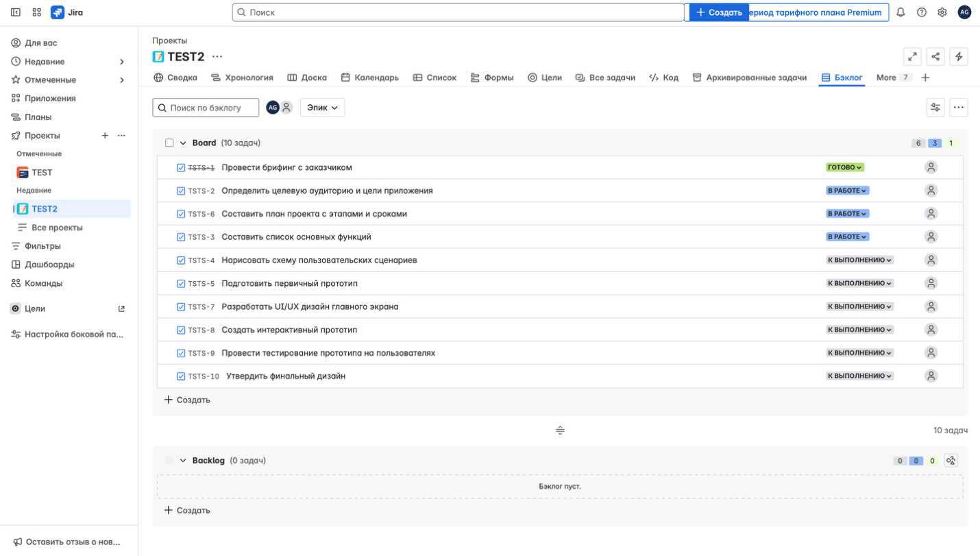This screenshot has width=980, height=556.
Task: Open the app switcher grid icon
Action: [37, 12]
